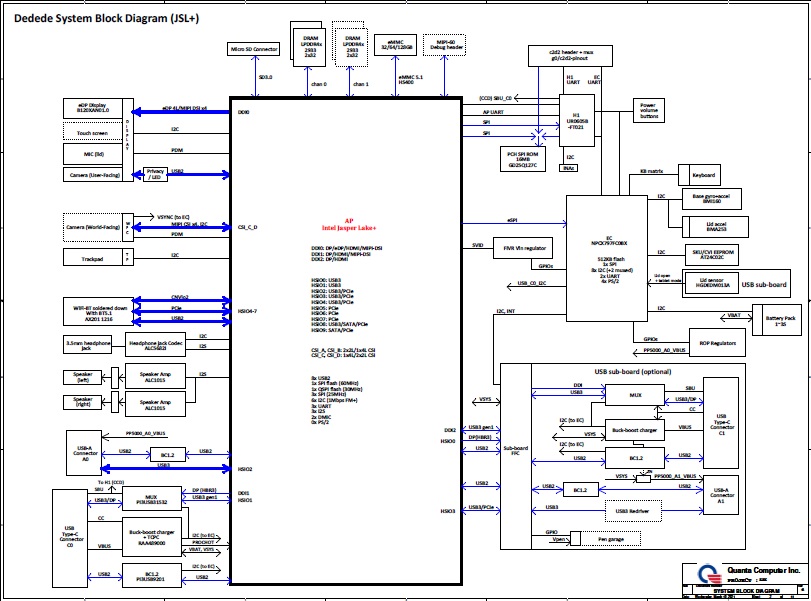Image resolution: width=811 pixels, height=601 pixels.
Task: Select the USB-A Connector A0 block
Action: (84, 453)
